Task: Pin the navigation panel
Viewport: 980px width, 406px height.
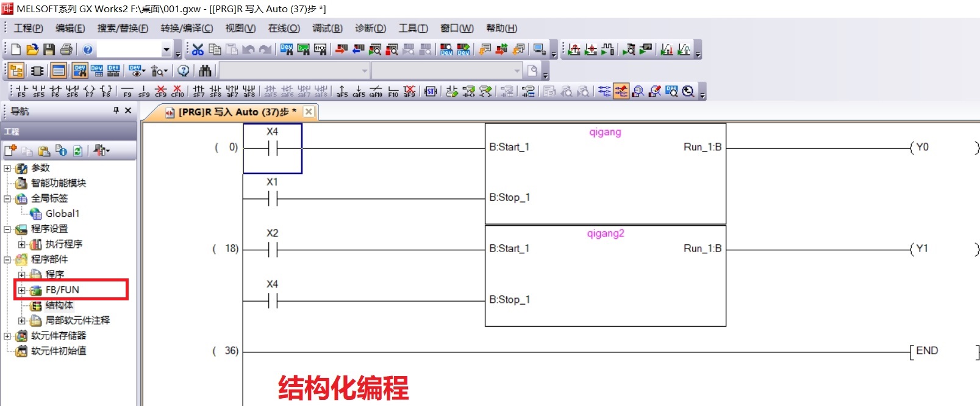Action: point(116,111)
